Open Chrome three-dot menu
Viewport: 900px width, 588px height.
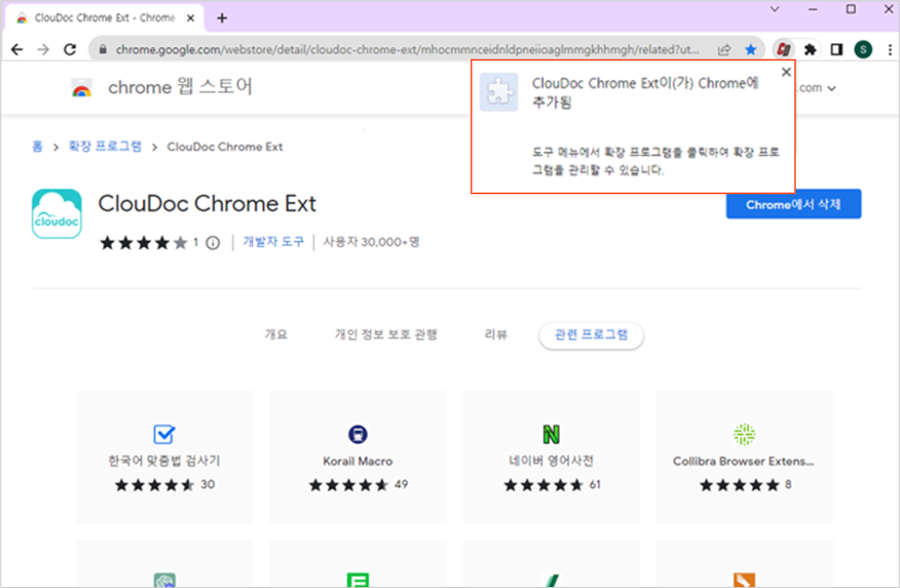(889, 50)
